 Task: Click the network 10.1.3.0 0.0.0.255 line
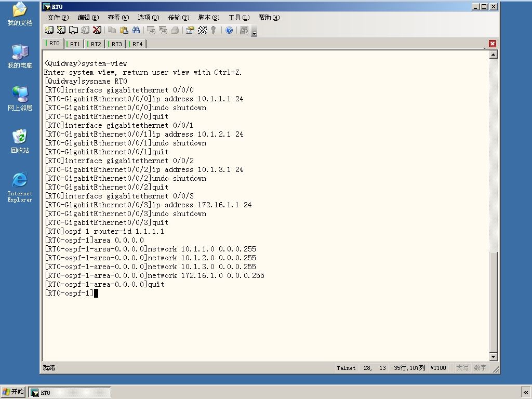pos(150,267)
